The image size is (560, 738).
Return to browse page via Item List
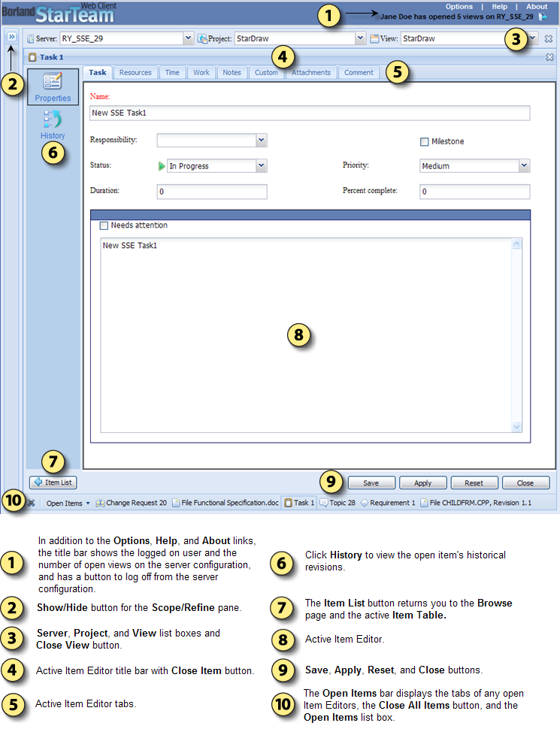click(53, 482)
